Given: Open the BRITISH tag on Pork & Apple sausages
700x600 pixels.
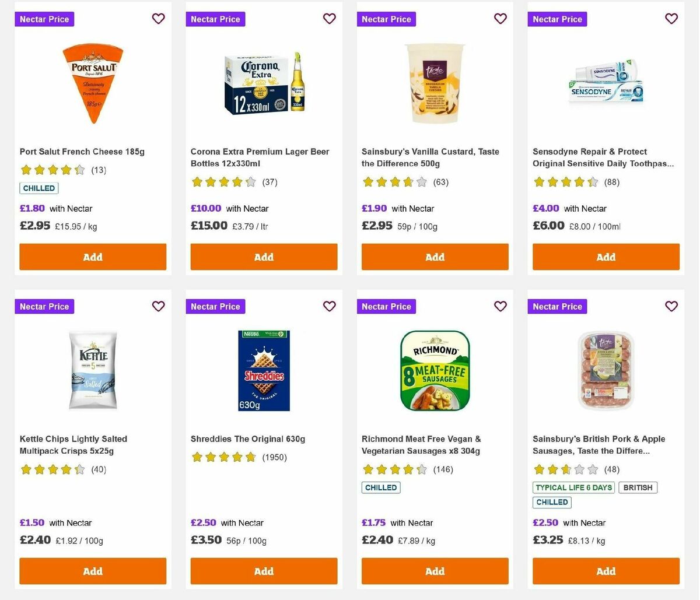Looking at the screenshot, I should pos(638,487).
